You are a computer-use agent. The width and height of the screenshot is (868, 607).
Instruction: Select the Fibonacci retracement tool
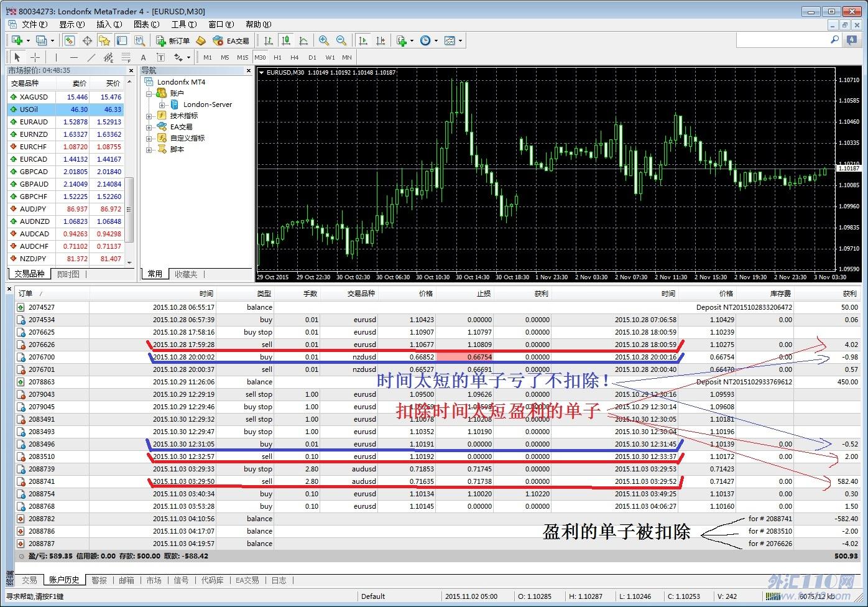tap(126, 57)
